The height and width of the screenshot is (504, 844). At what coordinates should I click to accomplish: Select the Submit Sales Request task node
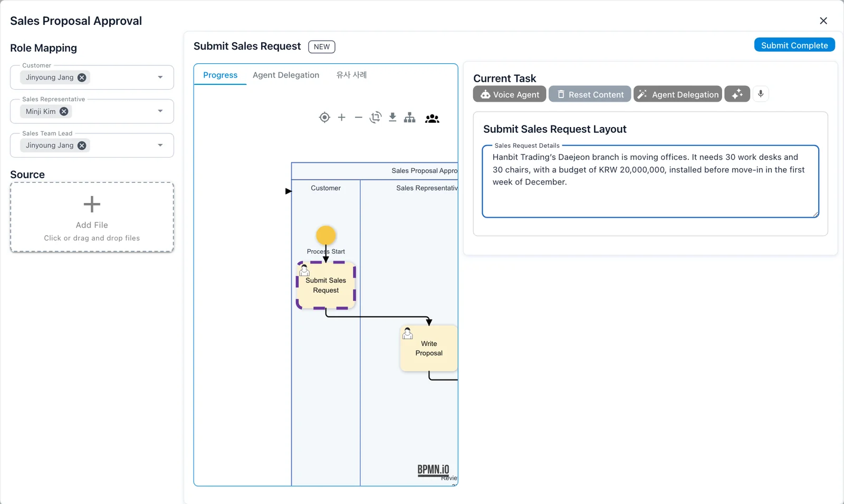[x=326, y=285]
